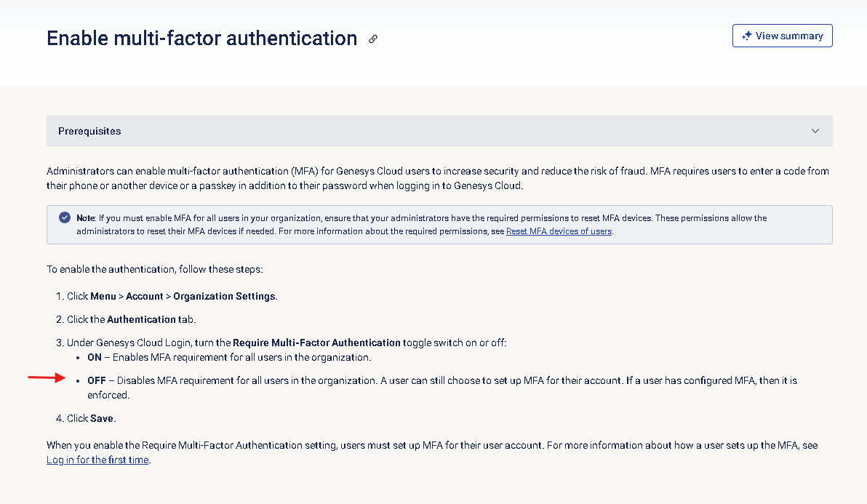Viewport: 867px width, 504px height.
Task: Expand the Prerequisites section using its chevron
Action: click(815, 132)
